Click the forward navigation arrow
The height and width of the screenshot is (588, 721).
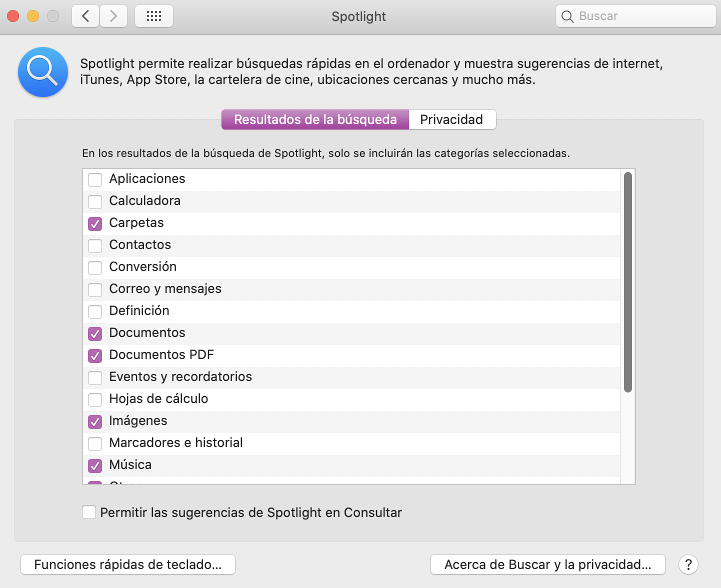(113, 16)
